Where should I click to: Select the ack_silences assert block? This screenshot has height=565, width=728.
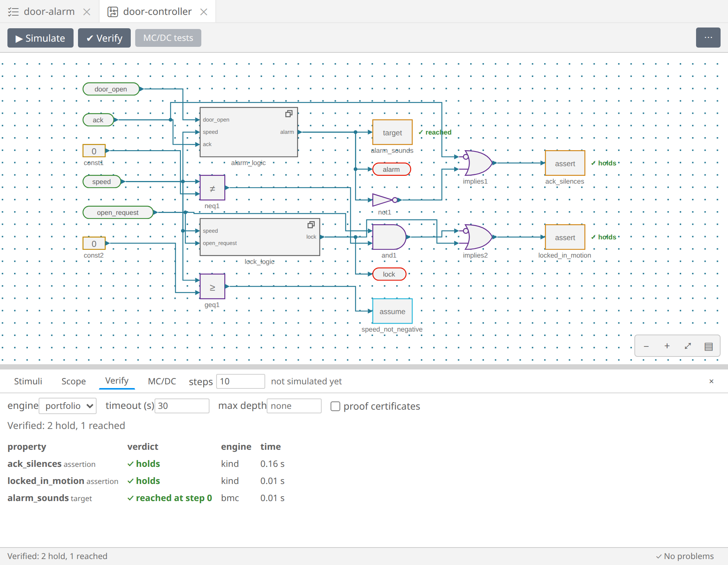tap(565, 163)
